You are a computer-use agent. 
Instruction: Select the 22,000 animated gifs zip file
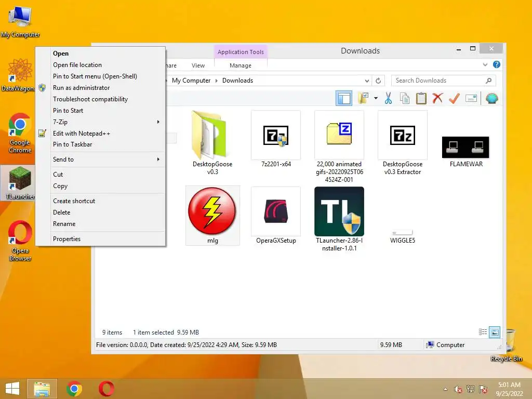coord(339,147)
